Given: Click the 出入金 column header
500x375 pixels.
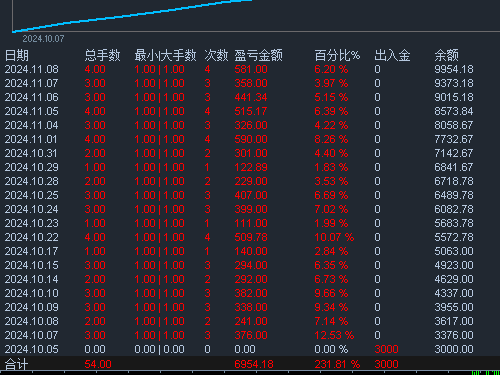Looking at the screenshot, I should click(392, 55).
